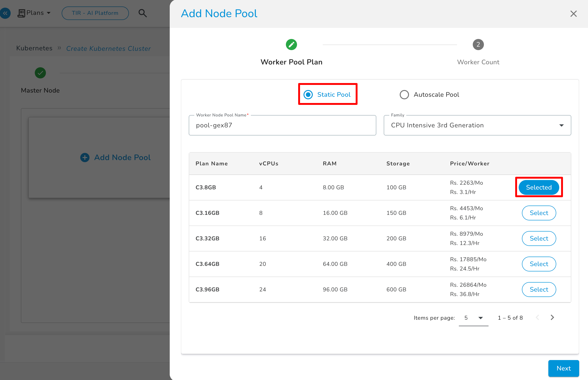Click the Add Node Pool dialog title

[219, 13]
